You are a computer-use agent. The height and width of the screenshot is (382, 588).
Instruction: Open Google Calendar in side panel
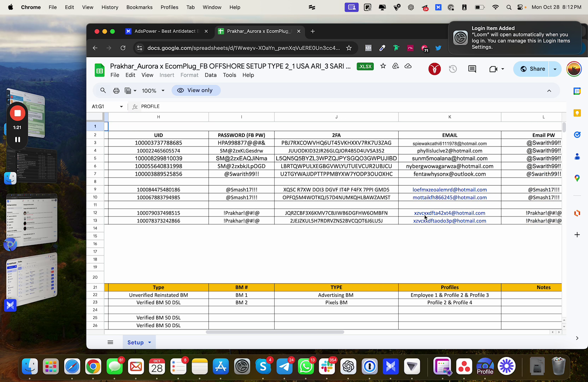pyautogui.click(x=577, y=91)
